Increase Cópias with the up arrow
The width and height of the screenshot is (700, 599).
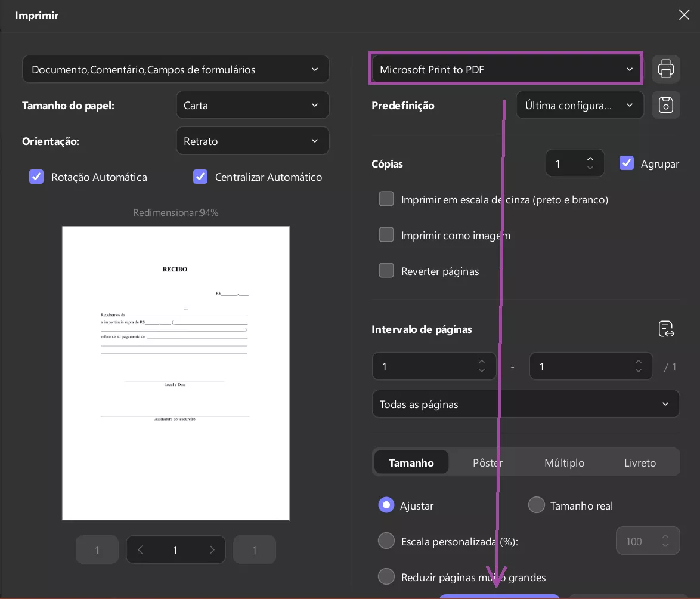point(590,158)
